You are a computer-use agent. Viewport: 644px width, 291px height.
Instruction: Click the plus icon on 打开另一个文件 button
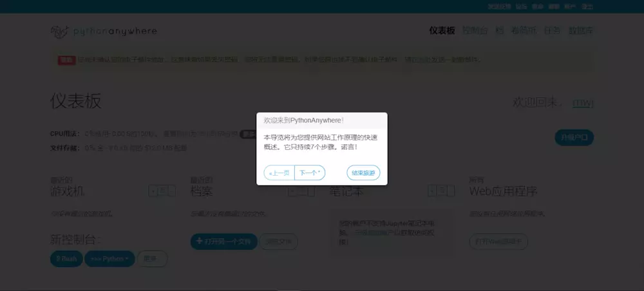pyautogui.click(x=200, y=241)
